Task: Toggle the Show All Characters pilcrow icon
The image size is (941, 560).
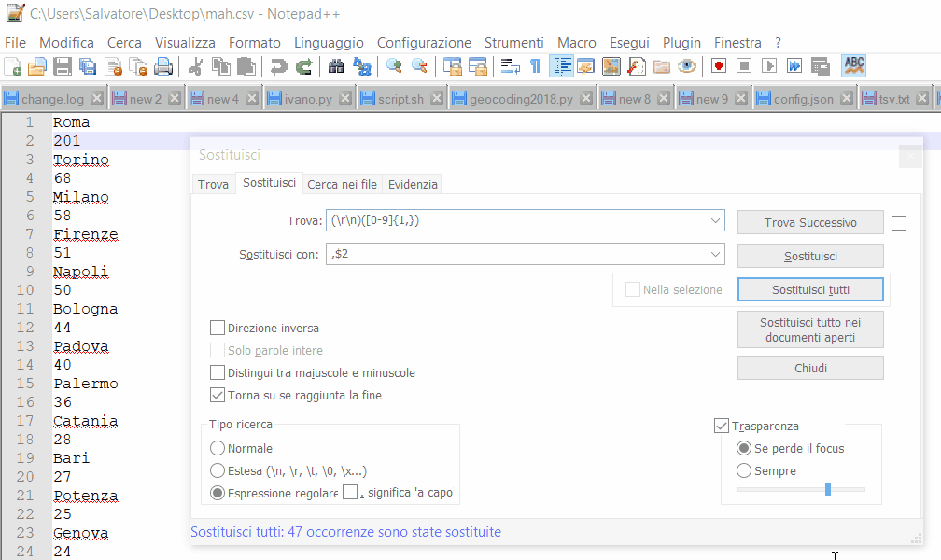Action: pyautogui.click(x=535, y=66)
